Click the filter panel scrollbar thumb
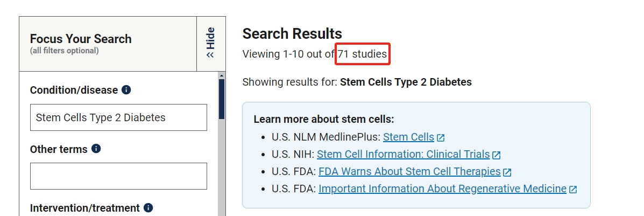 (x=221, y=100)
